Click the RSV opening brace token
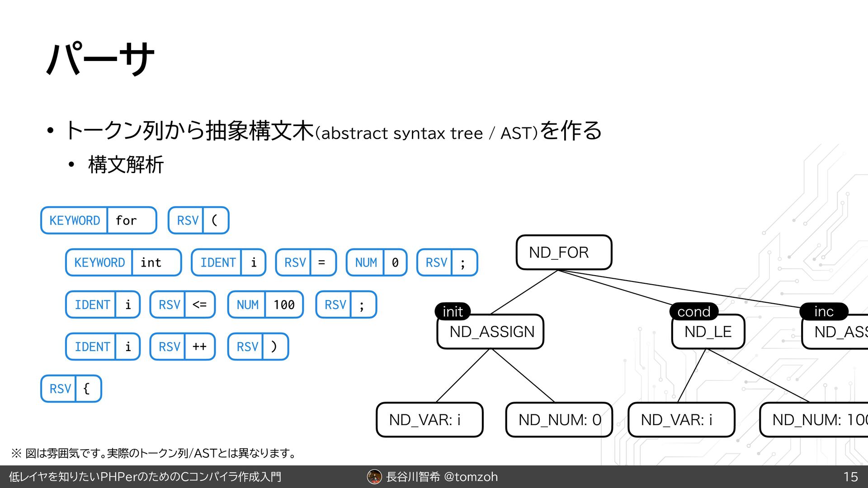This screenshot has height=488, width=868. click(71, 389)
